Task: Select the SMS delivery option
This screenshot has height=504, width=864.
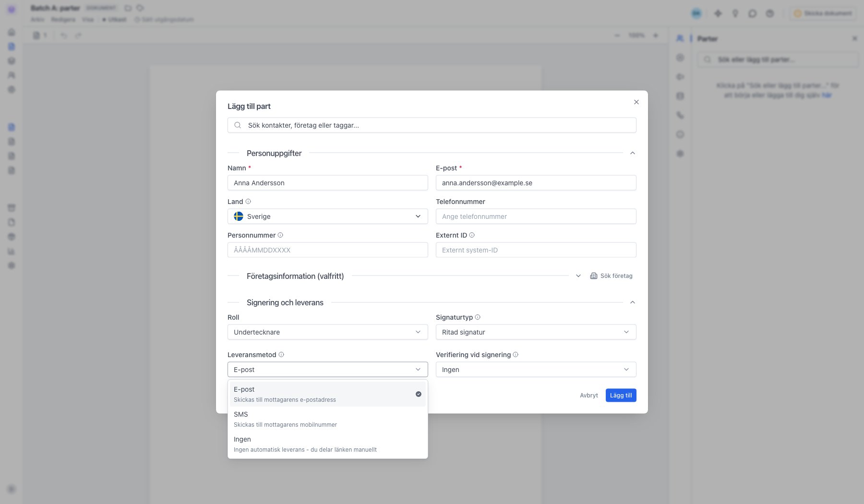Action: [328, 419]
